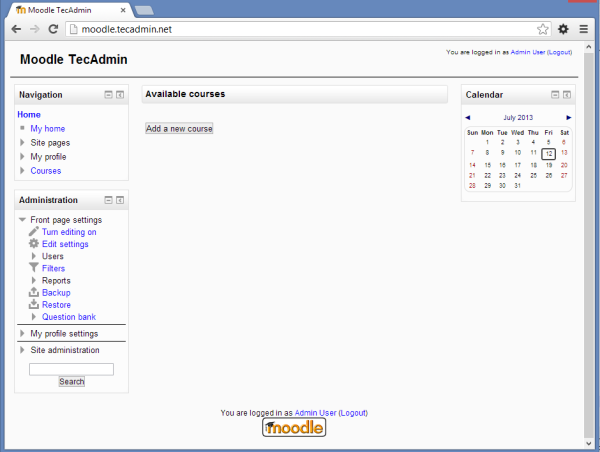The height and width of the screenshot is (452, 600).
Task: Hide the Calendar block
Action: pyautogui.click(x=554, y=95)
